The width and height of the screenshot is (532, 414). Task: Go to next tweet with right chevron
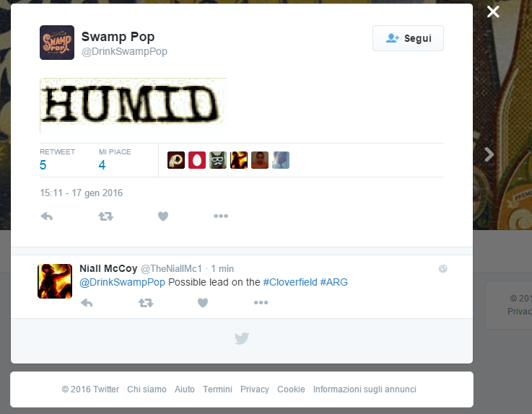pyautogui.click(x=489, y=154)
